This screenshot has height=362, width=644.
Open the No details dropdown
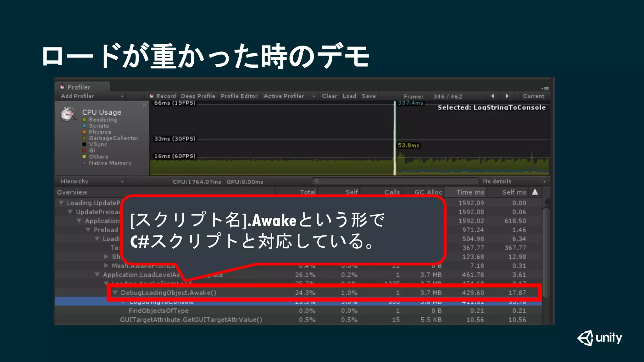pyautogui.click(x=514, y=181)
